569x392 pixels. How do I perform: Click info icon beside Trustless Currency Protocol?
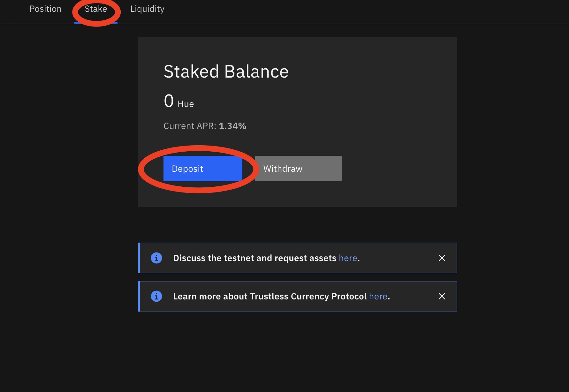(x=156, y=296)
